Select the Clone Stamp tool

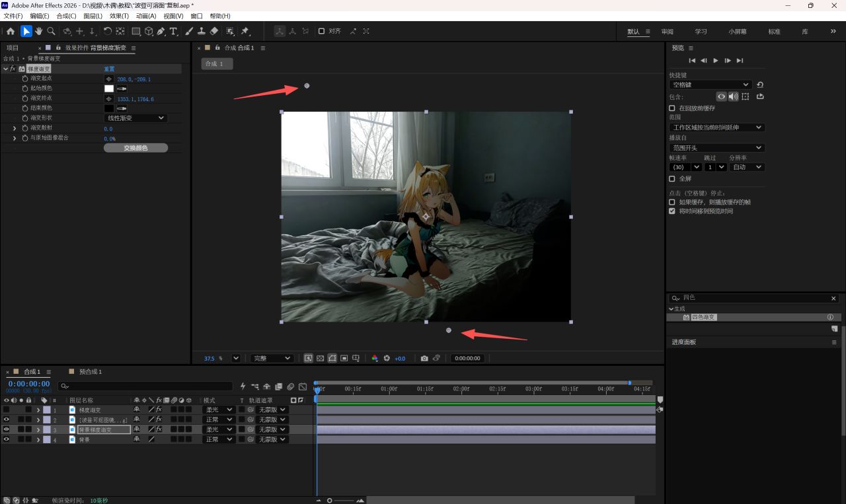(201, 31)
